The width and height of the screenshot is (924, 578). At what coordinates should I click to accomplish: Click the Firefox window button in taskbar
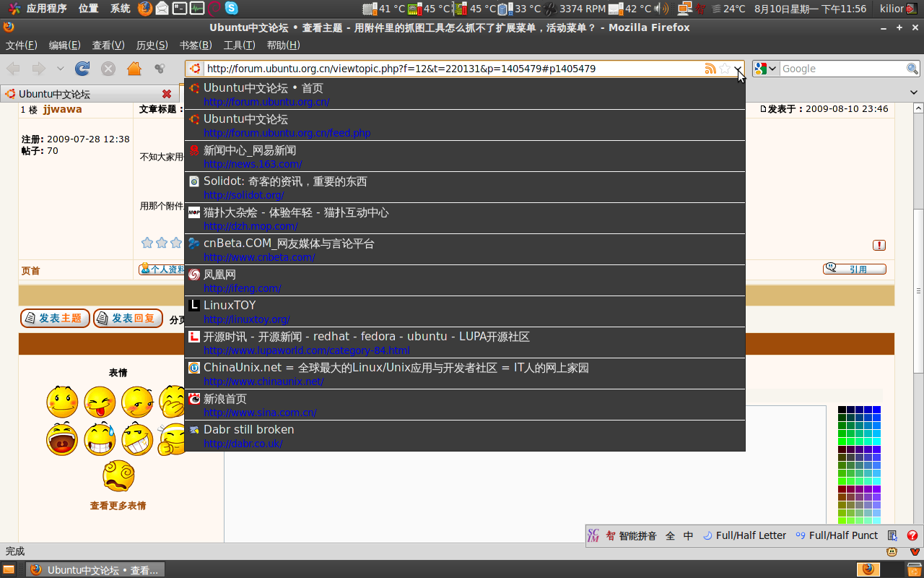tap(95, 569)
